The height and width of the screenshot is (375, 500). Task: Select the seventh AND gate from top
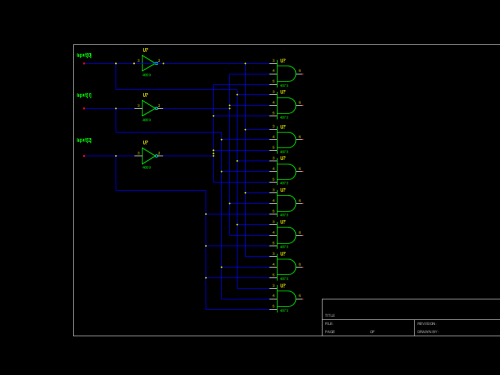[286, 267]
